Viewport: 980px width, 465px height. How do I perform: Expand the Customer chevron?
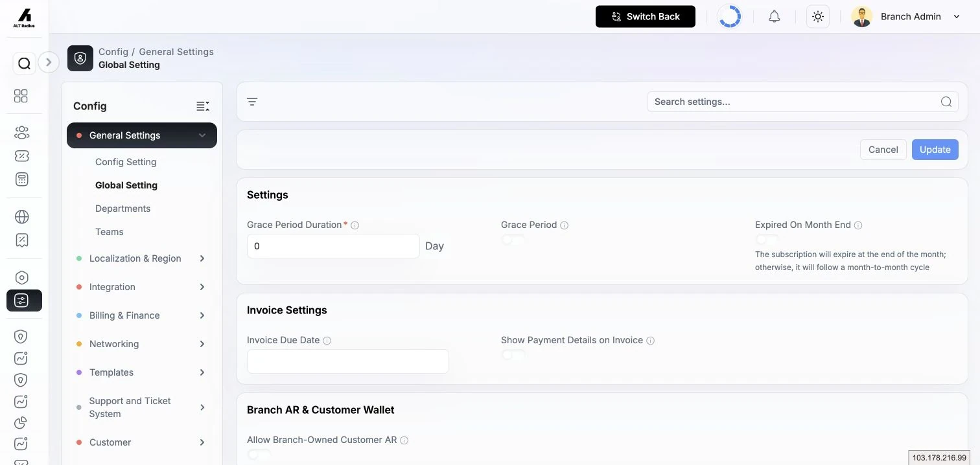202,442
